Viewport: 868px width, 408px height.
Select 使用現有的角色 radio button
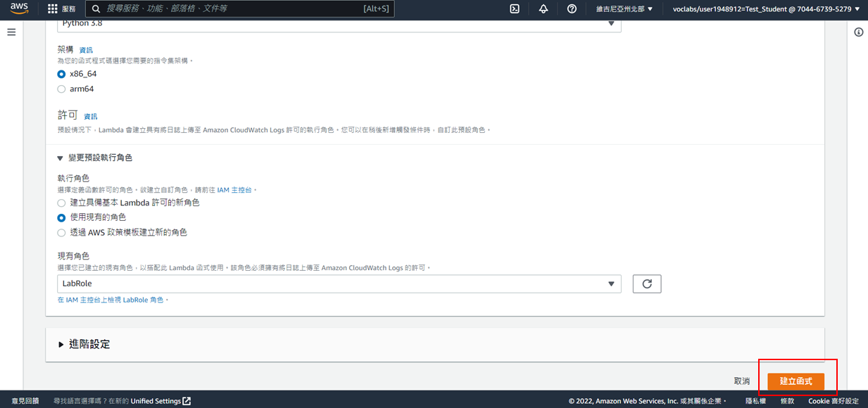[62, 217]
